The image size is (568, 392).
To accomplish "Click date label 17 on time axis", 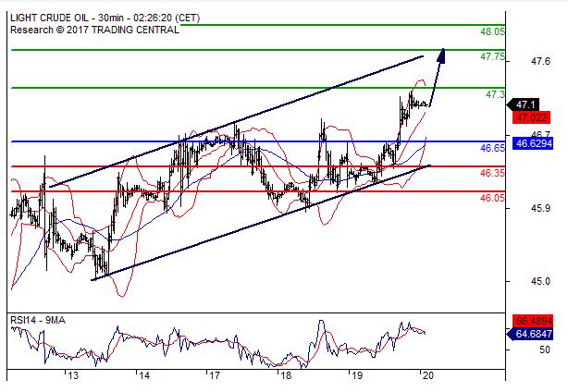I will (215, 375).
